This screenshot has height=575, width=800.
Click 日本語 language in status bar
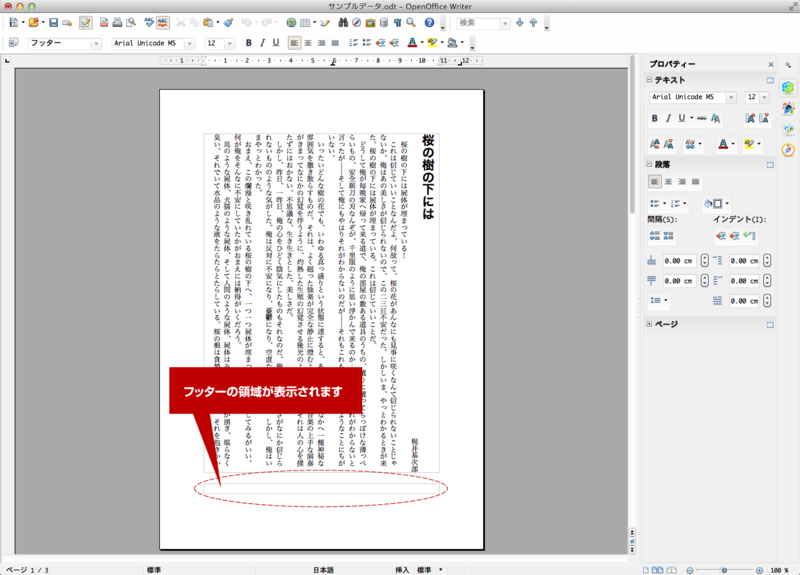point(323,570)
